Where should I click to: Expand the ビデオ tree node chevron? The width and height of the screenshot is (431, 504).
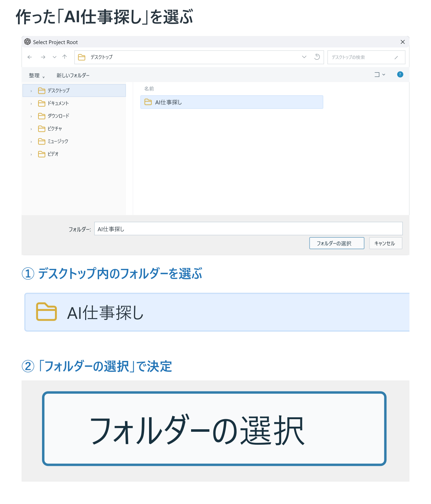(x=31, y=154)
